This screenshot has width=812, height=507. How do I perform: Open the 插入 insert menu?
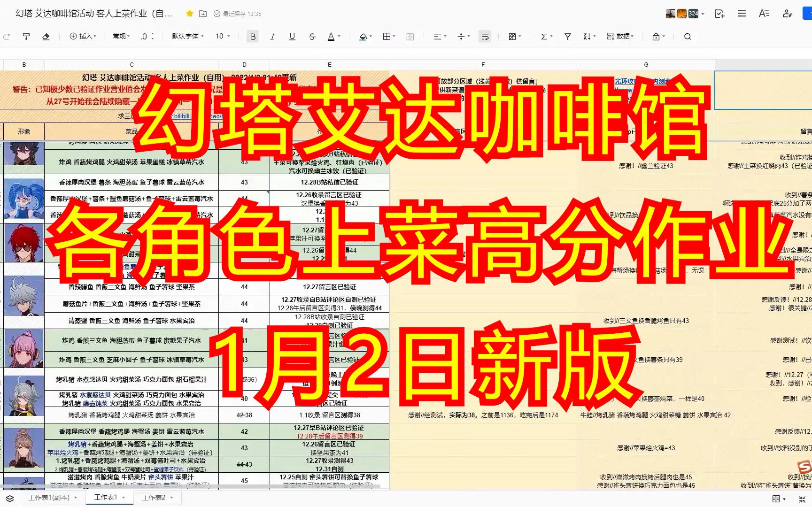coord(83,36)
